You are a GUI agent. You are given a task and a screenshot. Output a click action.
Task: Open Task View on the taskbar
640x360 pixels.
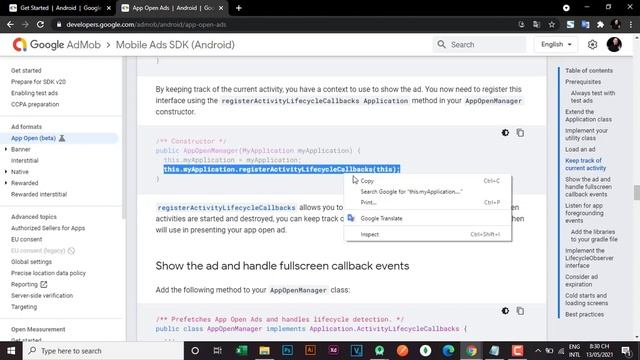pos(218,351)
